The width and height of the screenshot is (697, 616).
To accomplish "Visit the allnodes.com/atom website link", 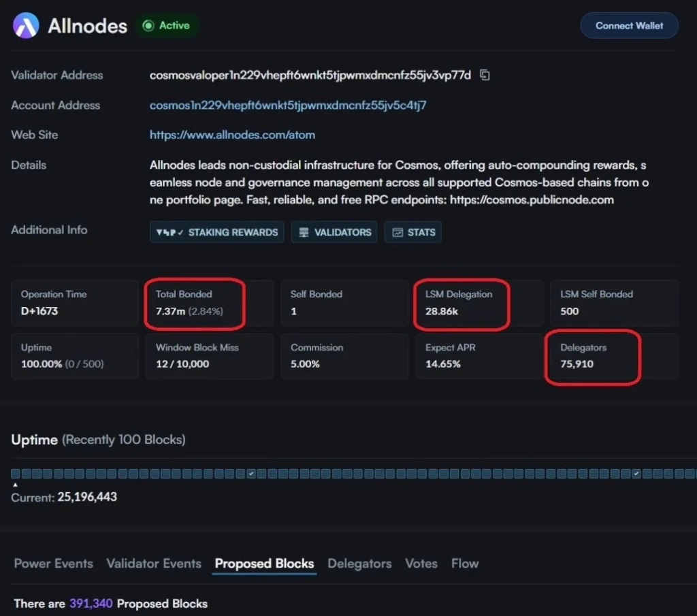I will (x=232, y=135).
